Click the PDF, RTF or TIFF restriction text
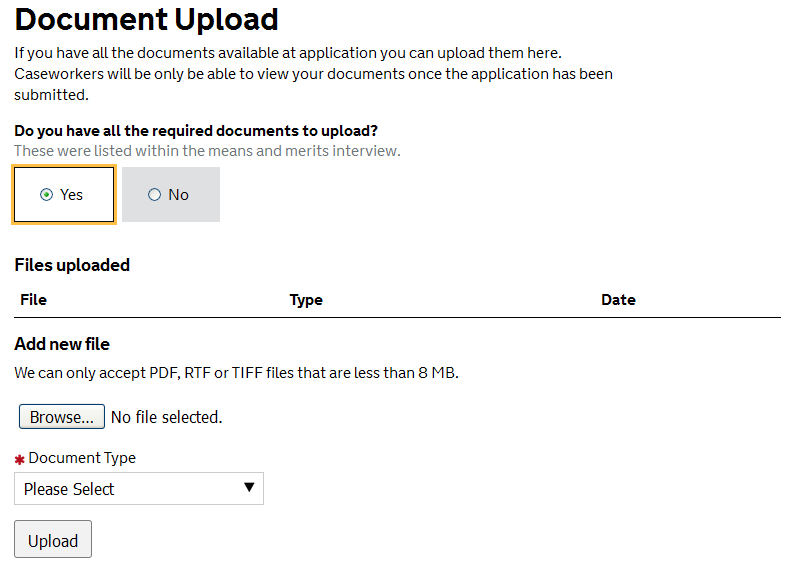794x571 pixels. click(x=236, y=373)
